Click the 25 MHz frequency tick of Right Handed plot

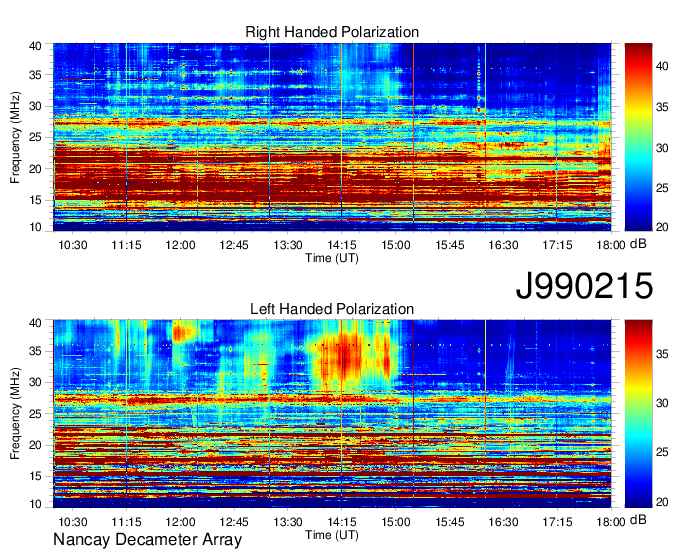(35, 137)
